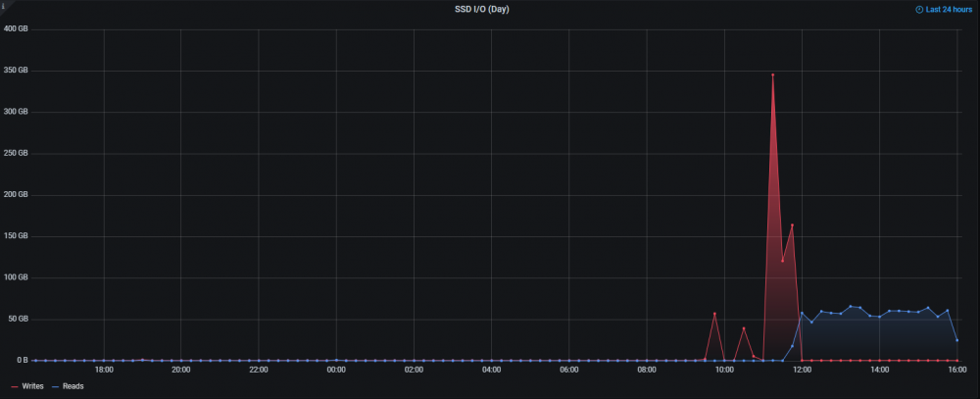Click the 400 GB y-axis label

pyautogui.click(x=16, y=29)
